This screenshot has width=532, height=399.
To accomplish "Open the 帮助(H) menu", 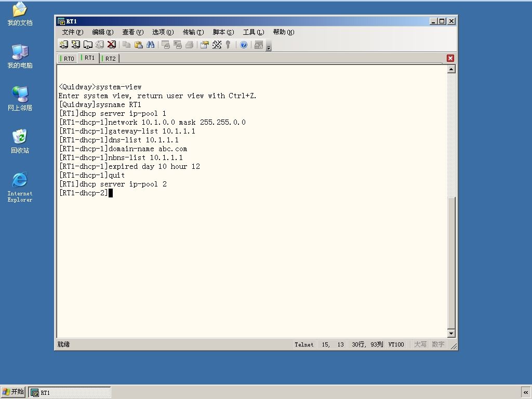I will click(284, 32).
